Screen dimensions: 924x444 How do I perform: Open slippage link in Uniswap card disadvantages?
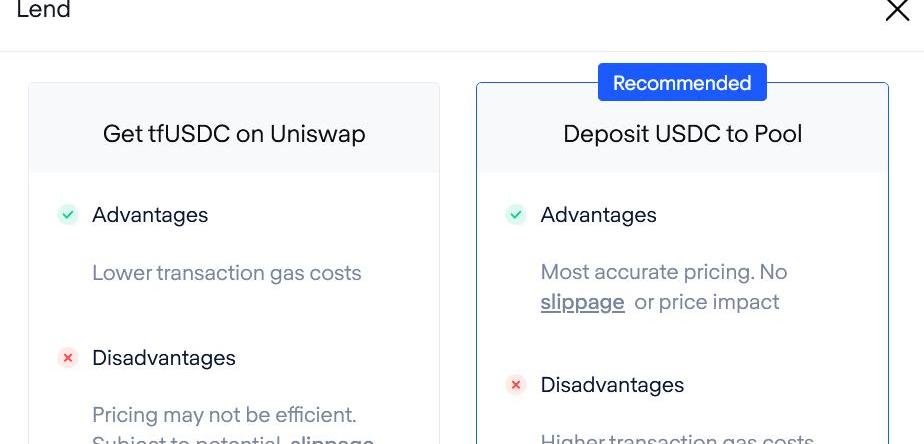(x=332, y=439)
